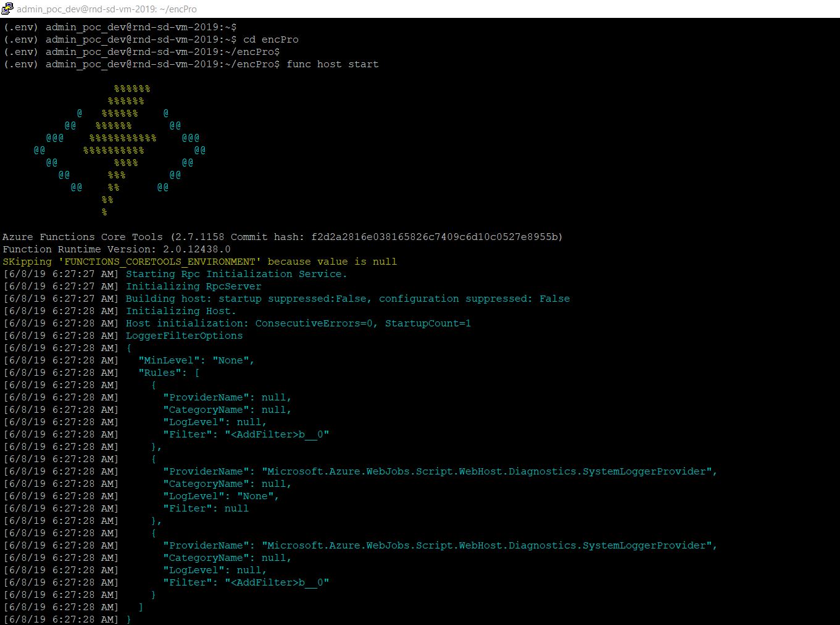Click the 'LoggerFilterOptions' log entry
The image size is (840, 625).
click(184, 335)
